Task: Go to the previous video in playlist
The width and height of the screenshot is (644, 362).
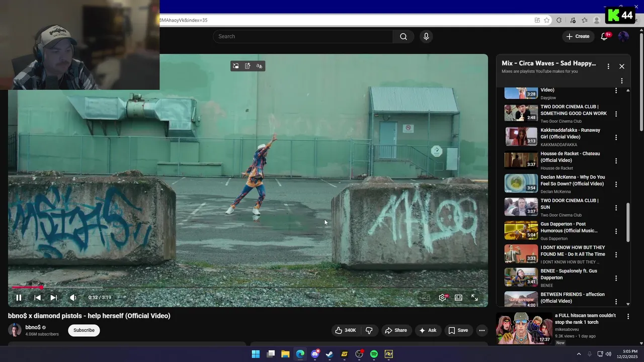Action: tap(37, 298)
